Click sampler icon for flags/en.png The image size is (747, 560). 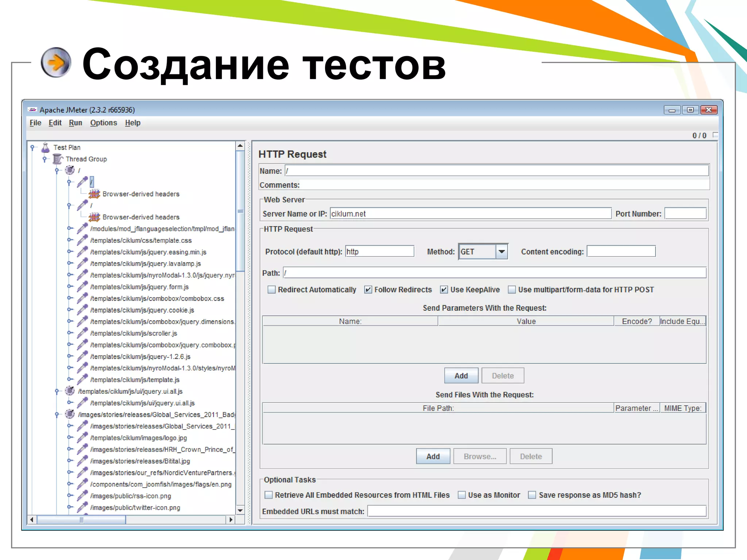(82, 484)
